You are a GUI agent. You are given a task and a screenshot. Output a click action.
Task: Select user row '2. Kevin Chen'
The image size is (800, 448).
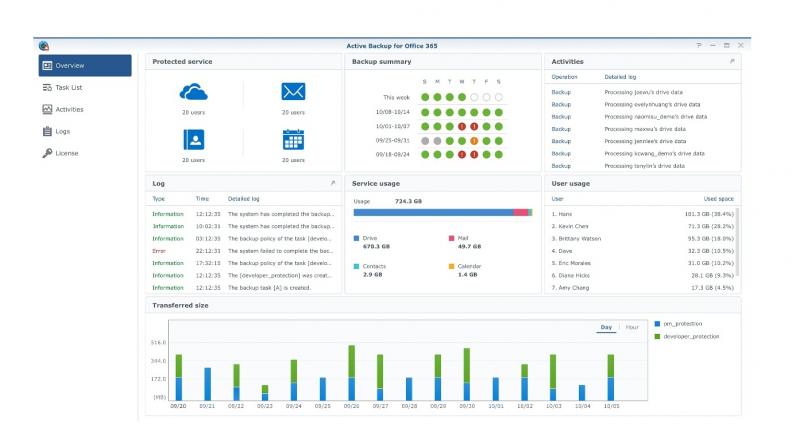(642, 226)
